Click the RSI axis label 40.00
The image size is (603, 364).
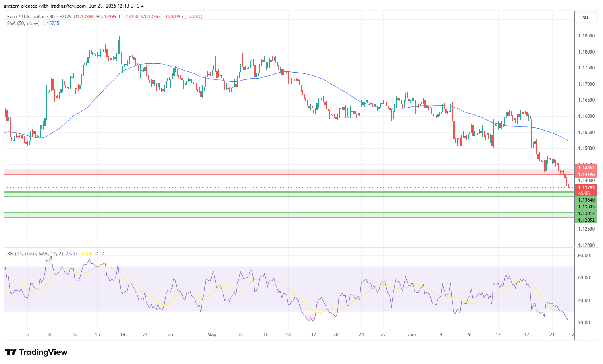(584, 300)
